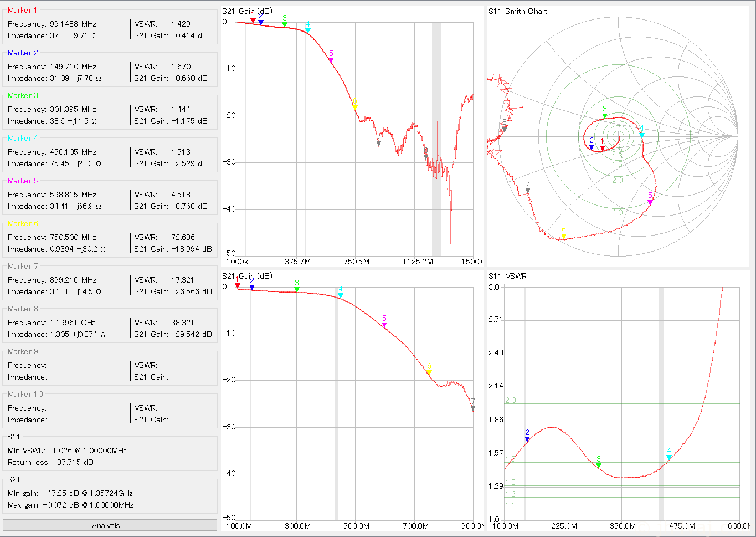Select red marker 1 on top S21 Gain chart
Viewport: 756px width, 537px height.
click(x=253, y=21)
